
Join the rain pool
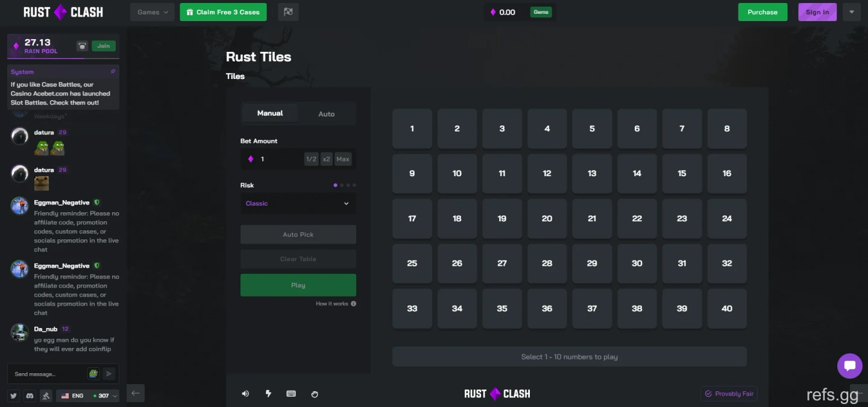click(x=104, y=46)
